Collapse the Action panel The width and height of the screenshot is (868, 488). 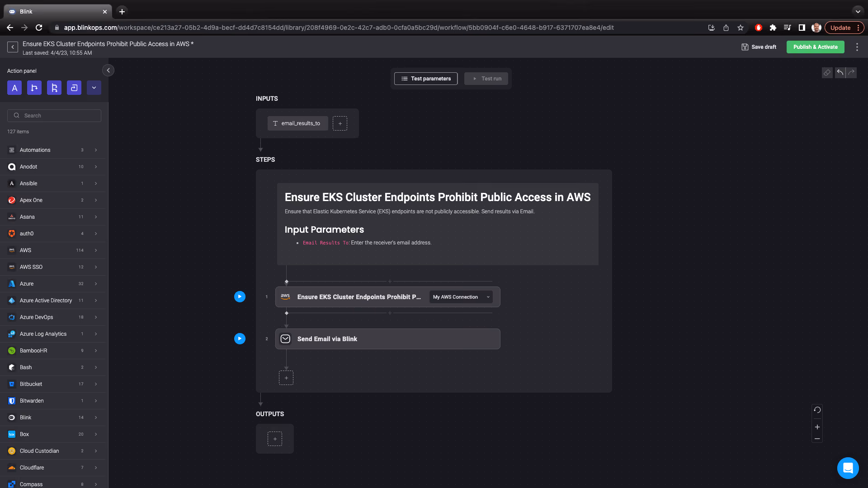point(108,70)
